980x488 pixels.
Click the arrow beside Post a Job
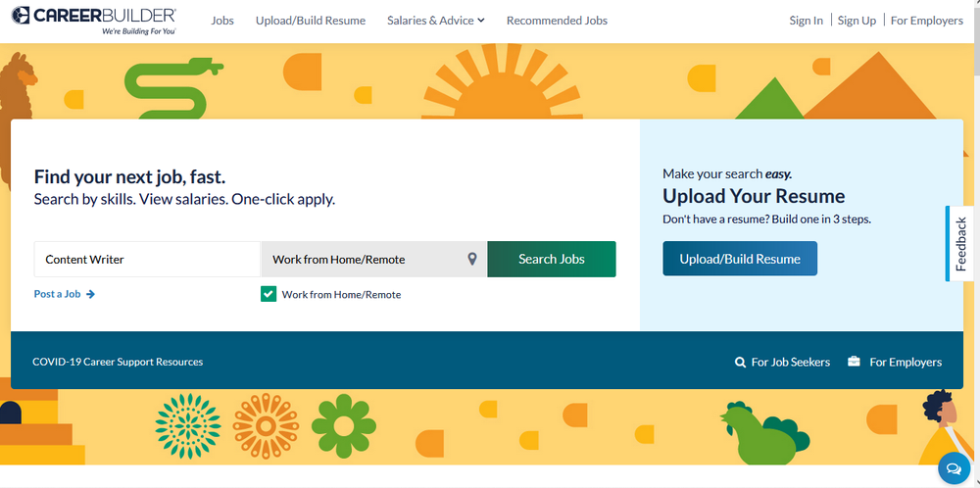coord(90,294)
